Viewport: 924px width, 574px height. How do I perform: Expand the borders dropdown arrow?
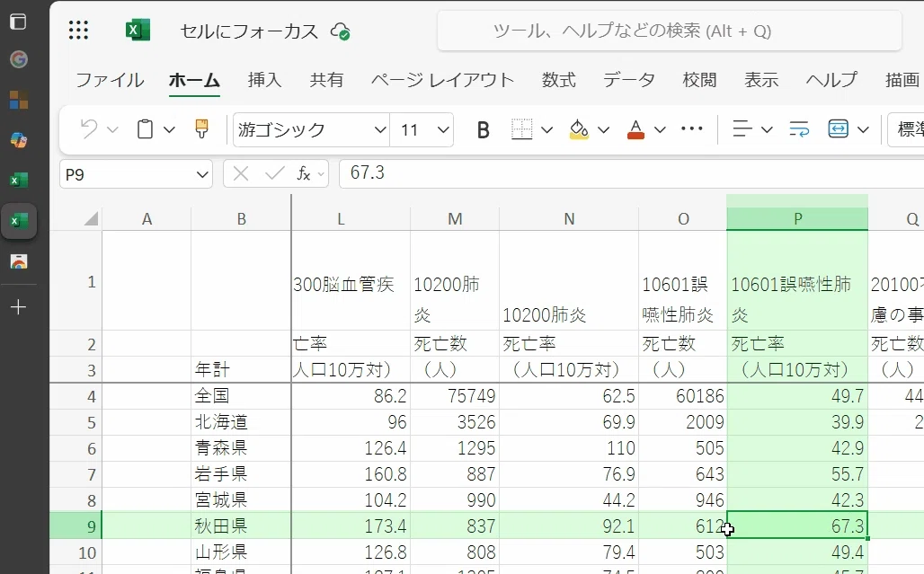point(546,129)
